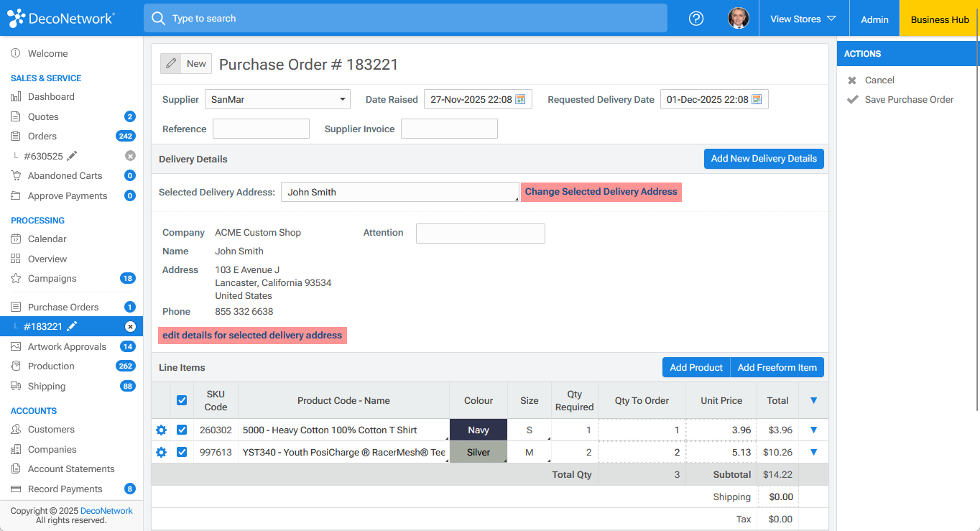Click inside the Reference input field
This screenshot has height=531, width=980.
(260, 129)
